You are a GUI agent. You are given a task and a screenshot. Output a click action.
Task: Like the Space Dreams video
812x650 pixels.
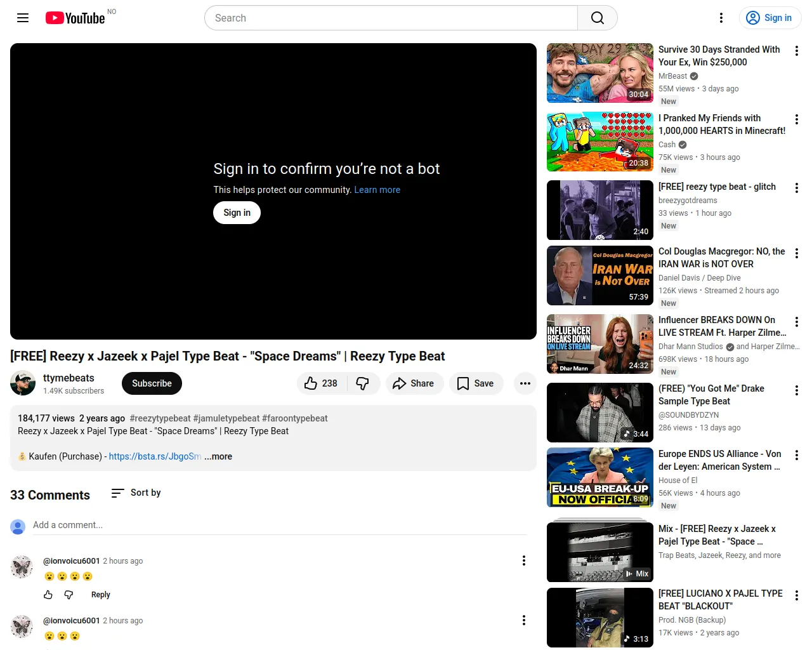(320, 383)
